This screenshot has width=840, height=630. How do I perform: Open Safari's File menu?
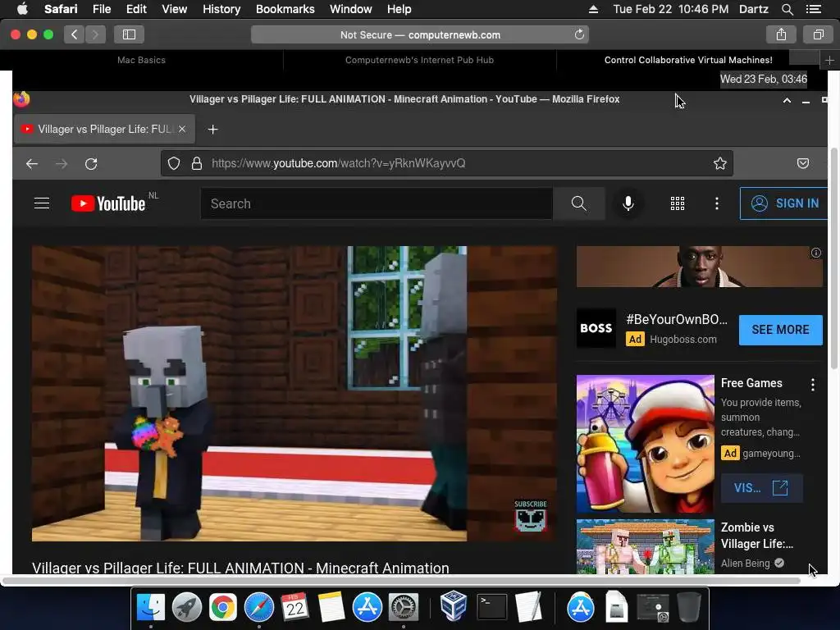coord(101,9)
